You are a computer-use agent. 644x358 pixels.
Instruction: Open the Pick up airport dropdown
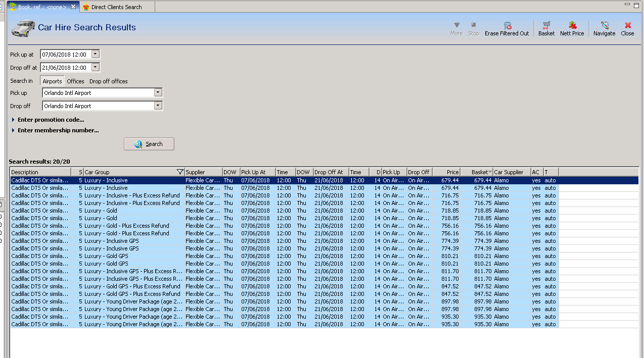(158, 92)
